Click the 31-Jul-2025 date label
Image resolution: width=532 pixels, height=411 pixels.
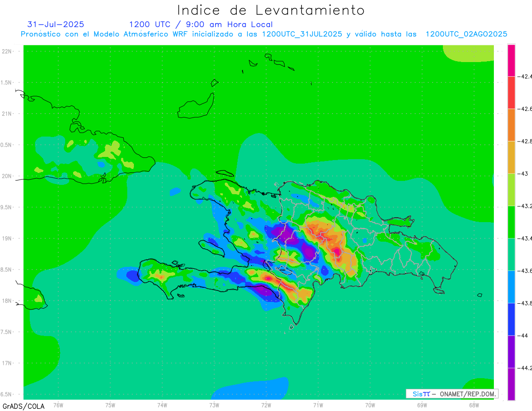pos(55,24)
